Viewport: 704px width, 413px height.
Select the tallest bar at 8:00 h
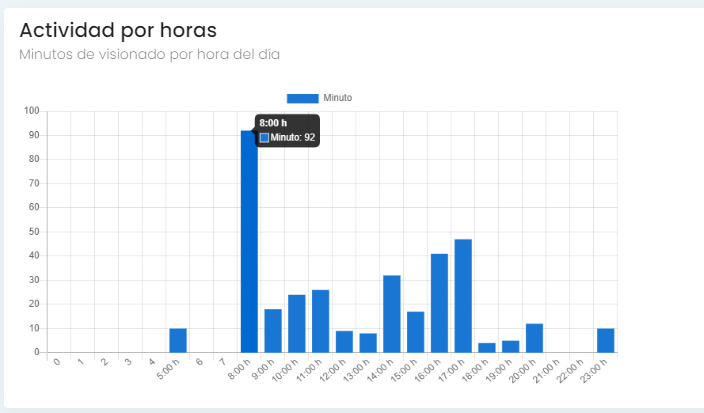249,241
